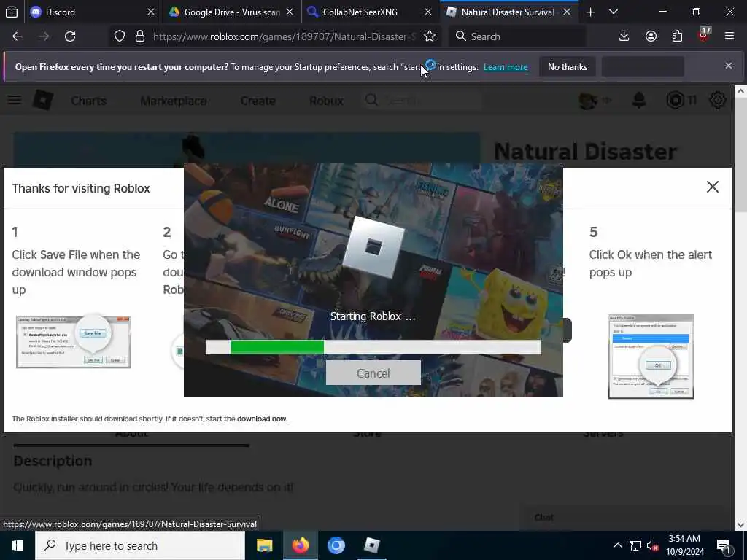Image resolution: width=747 pixels, height=560 pixels.
Task: Open Roblox notifications bell
Action: 639,101
